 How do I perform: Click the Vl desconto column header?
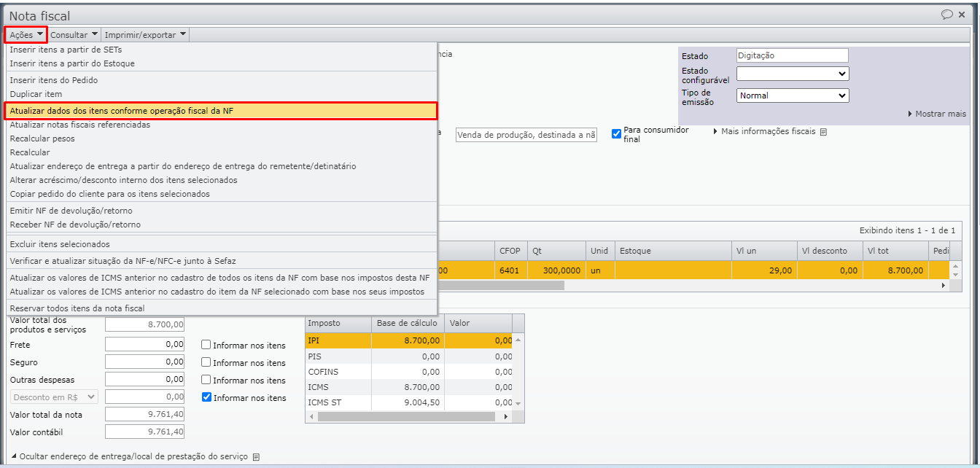(830, 251)
